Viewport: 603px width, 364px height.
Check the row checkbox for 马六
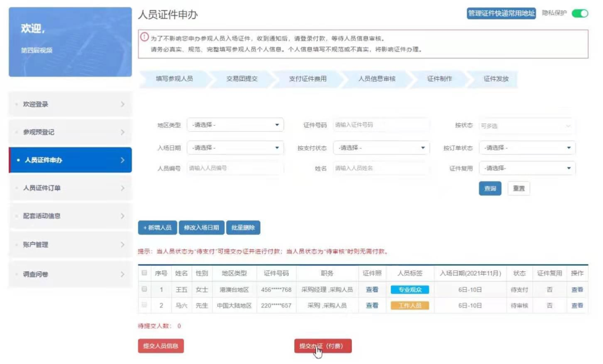[145, 305]
